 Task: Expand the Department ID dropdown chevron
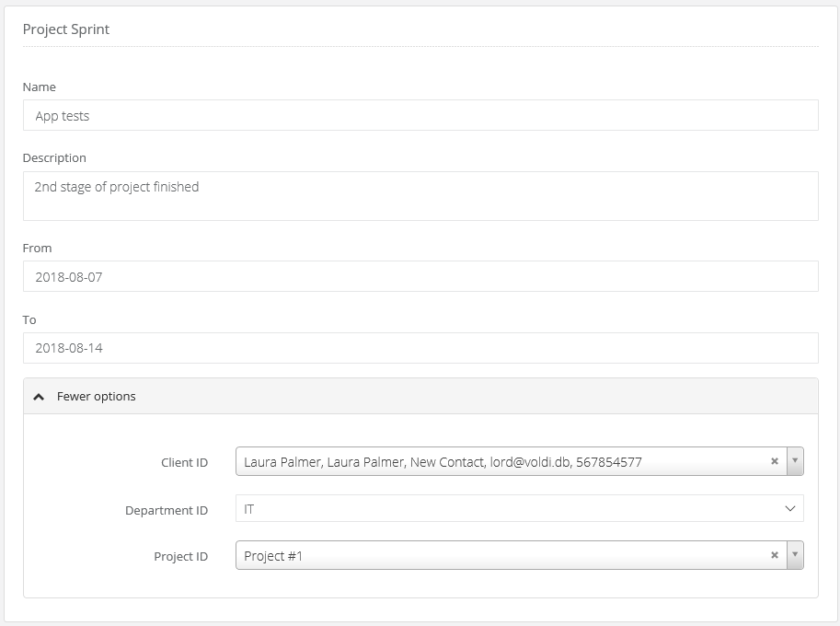tap(789, 509)
